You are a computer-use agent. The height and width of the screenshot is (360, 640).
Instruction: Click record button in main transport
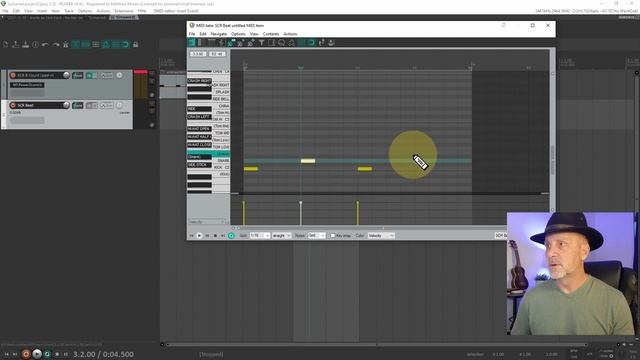pos(26,354)
